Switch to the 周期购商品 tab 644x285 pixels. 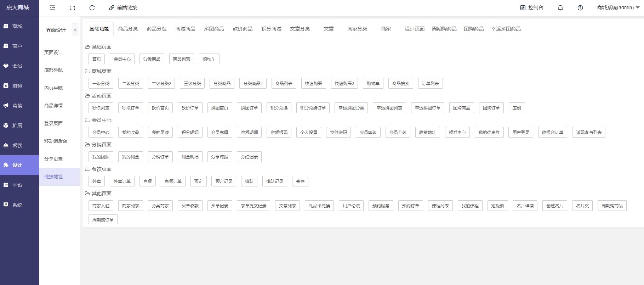(x=444, y=29)
